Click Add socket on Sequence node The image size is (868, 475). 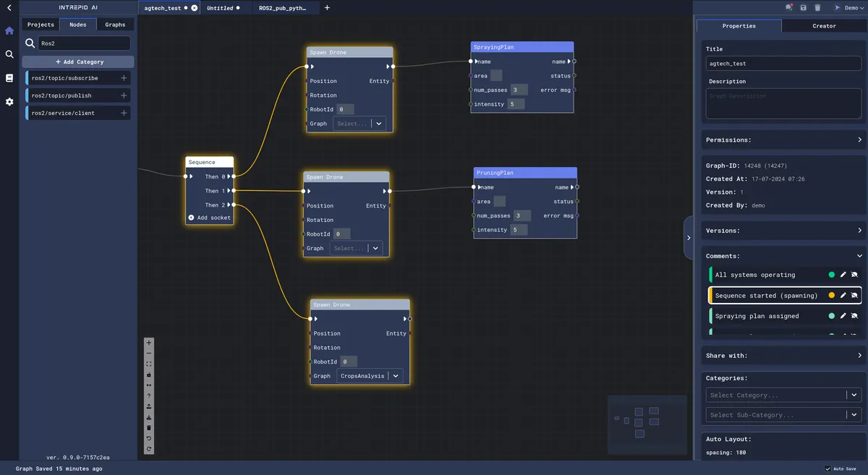point(210,218)
